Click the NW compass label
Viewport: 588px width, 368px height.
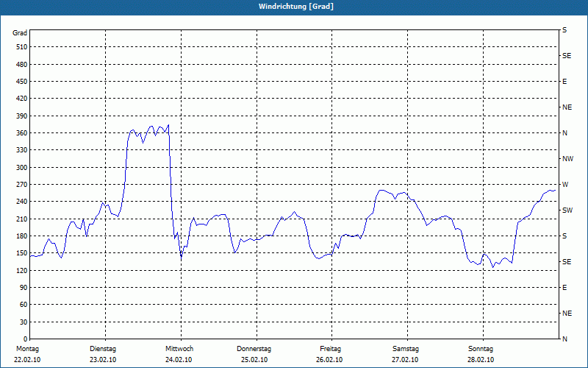tap(567, 159)
